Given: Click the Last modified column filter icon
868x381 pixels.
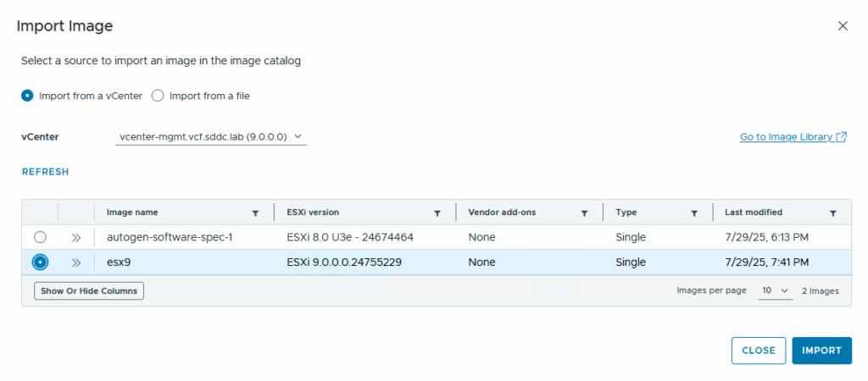Looking at the screenshot, I should point(833,213).
